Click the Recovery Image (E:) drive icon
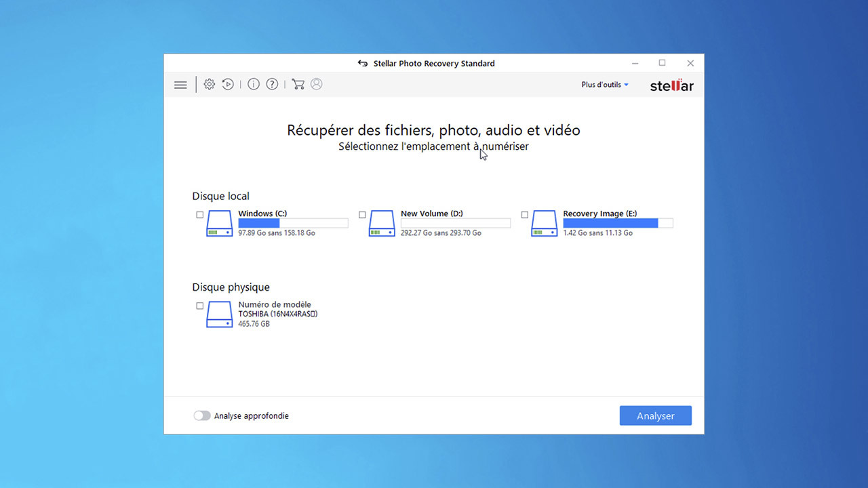 [x=545, y=223]
